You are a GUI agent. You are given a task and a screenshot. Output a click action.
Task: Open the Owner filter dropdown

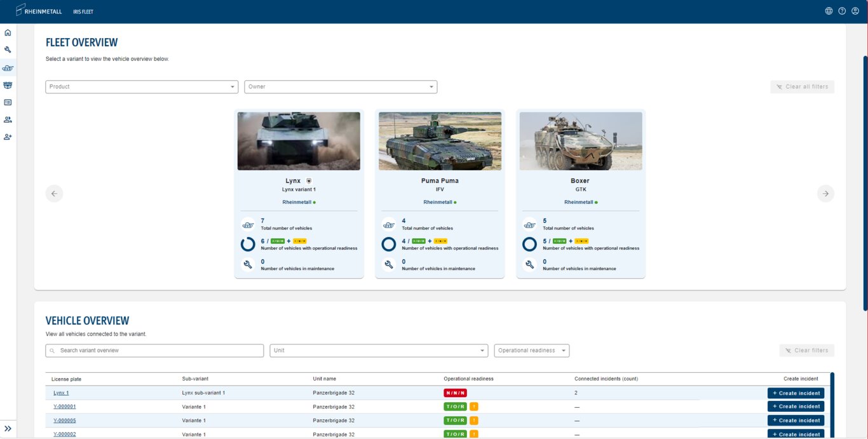pyautogui.click(x=341, y=87)
